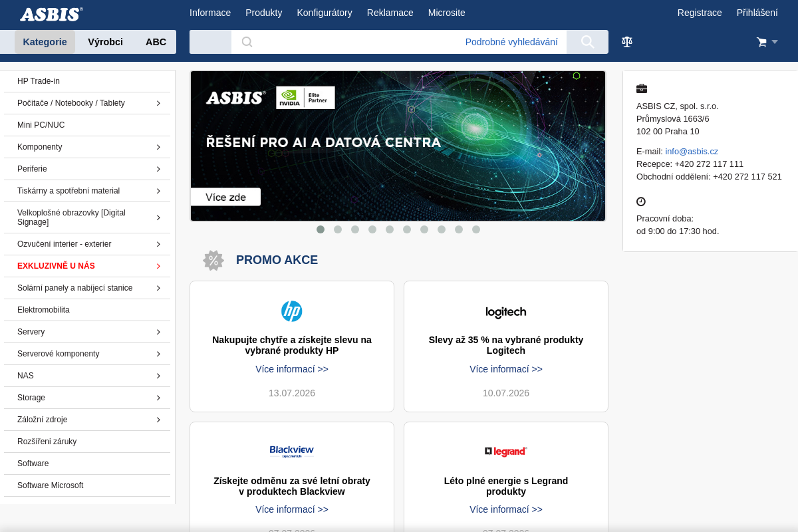Open Podrobné vyhledávání advanced search
Image resolution: width=798 pixels, height=532 pixels.
[x=511, y=42]
